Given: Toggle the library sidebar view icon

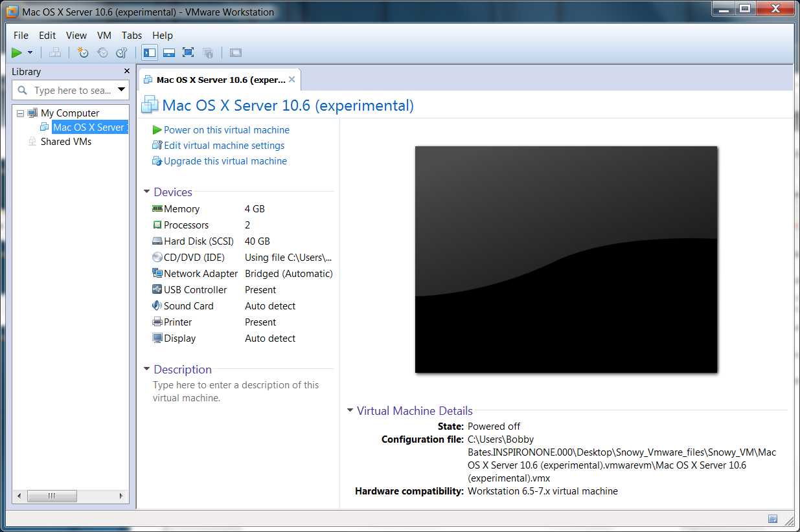Looking at the screenshot, I should point(150,52).
